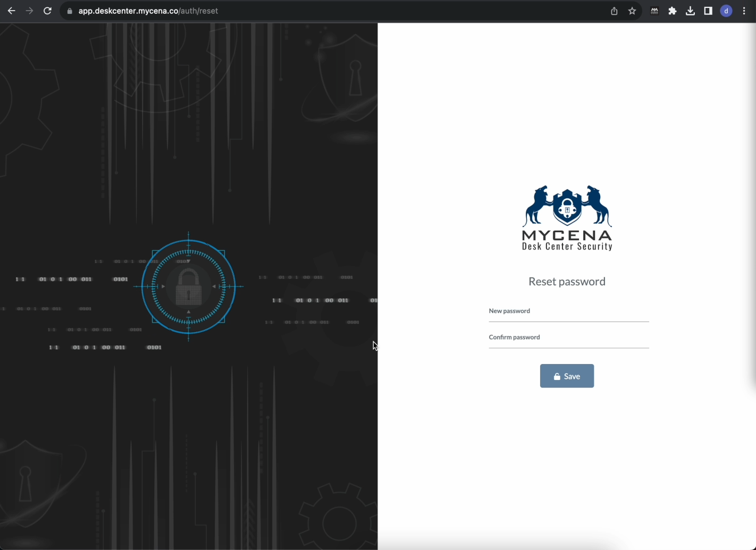Go back to the previous page
Image resolution: width=756 pixels, height=550 pixels.
[x=11, y=11]
